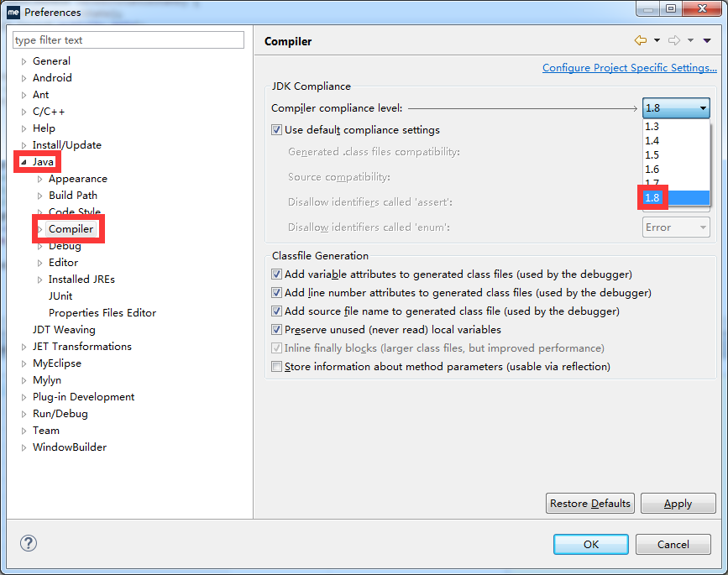
Task: Open the back history dropdown arrow
Action: [657, 40]
